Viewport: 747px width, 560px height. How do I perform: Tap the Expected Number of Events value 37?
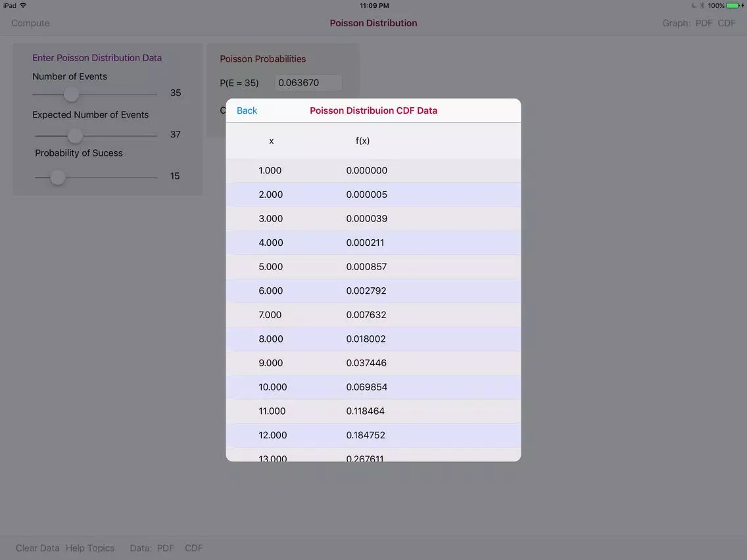click(x=176, y=134)
